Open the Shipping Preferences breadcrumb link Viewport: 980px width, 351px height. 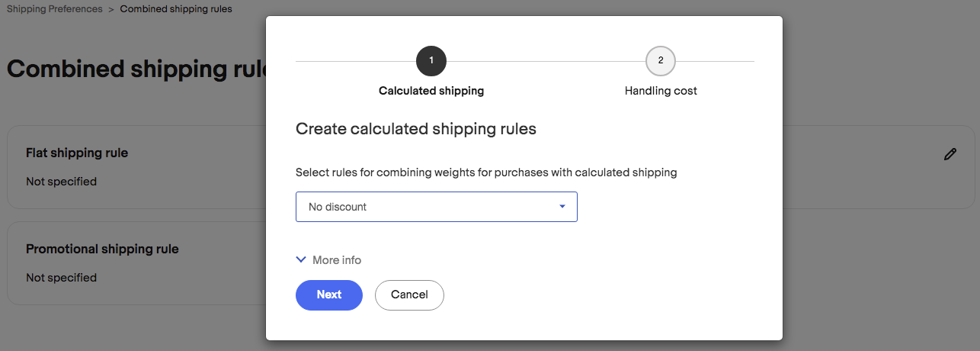[x=54, y=9]
